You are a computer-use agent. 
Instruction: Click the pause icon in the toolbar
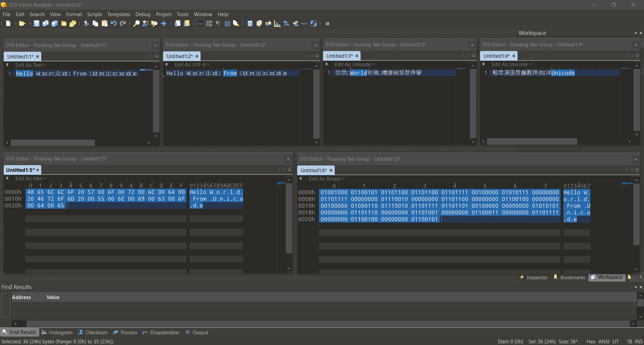pyautogui.click(x=327, y=24)
